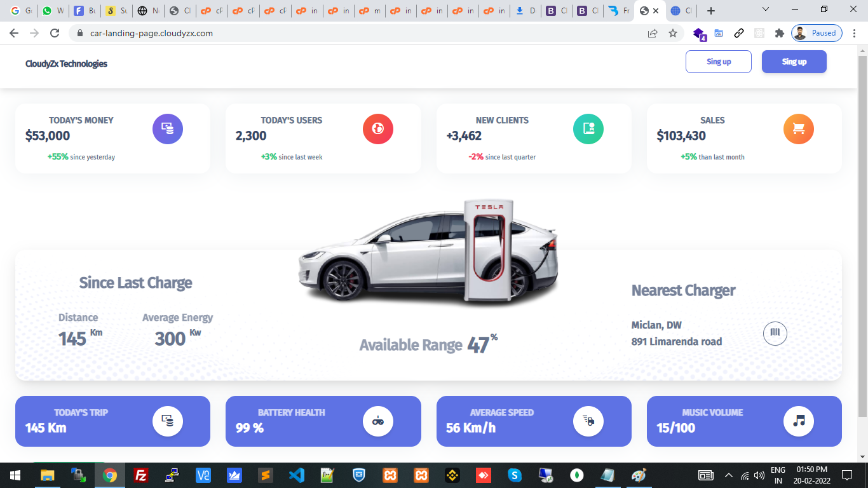The height and width of the screenshot is (488, 868).
Task: Click the ENG IN language indicator
Action: coord(778,475)
